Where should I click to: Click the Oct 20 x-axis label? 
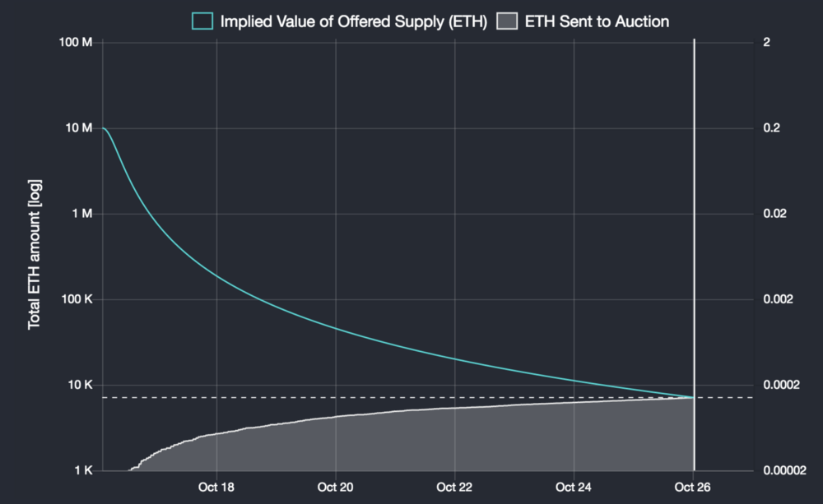336,487
